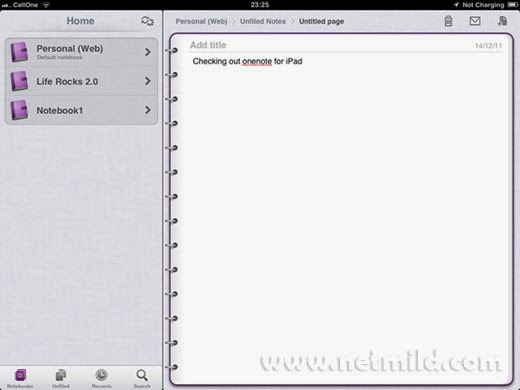
Task: Expand the Life Rocks 2.0 chevron
Action: pos(148,81)
